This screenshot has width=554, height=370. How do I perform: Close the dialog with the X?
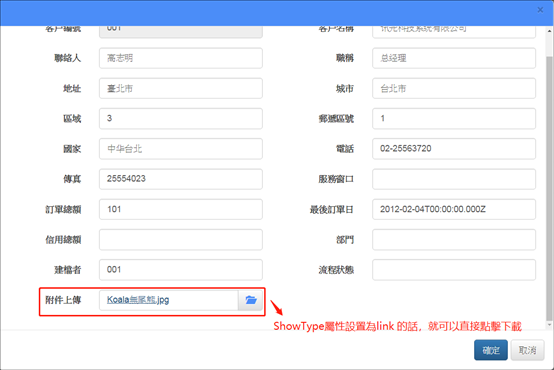coord(540,10)
